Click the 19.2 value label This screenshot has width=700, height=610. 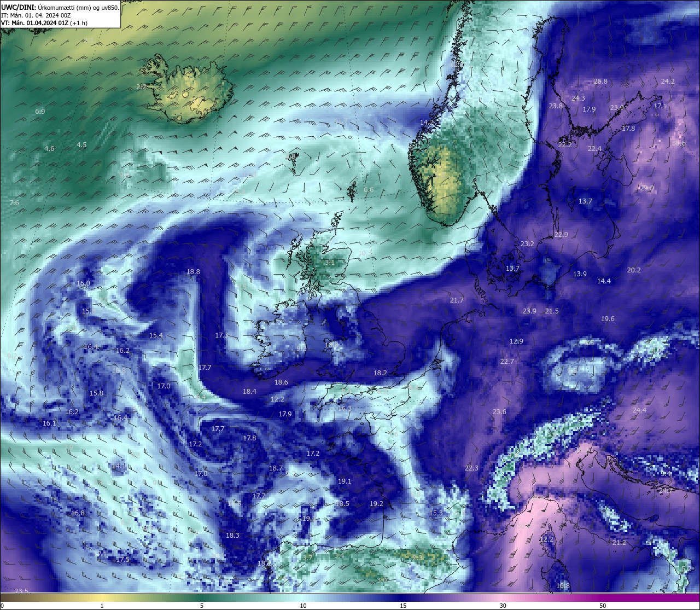(x=376, y=504)
